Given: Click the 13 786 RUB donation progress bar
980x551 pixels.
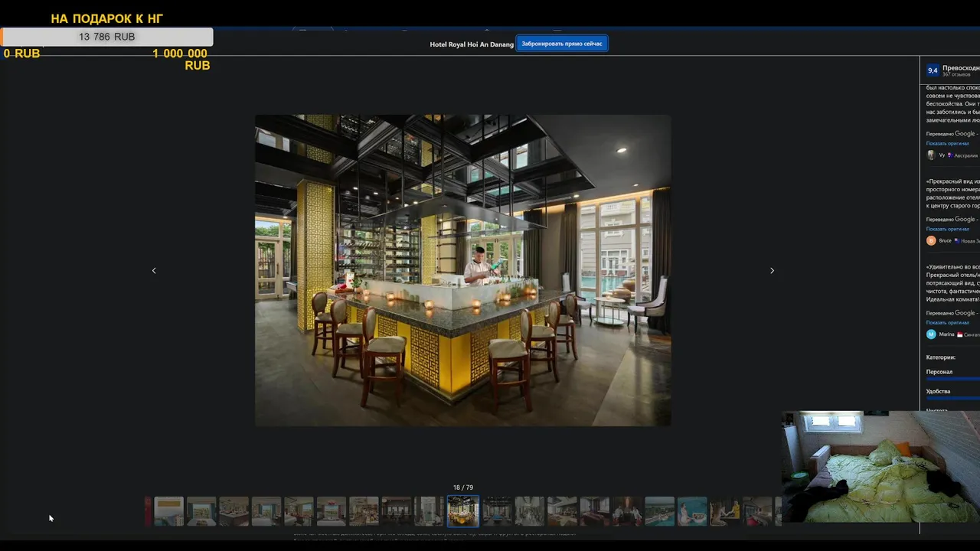Looking at the screenshot, I should pyautogui.click(x=107, y=37).
